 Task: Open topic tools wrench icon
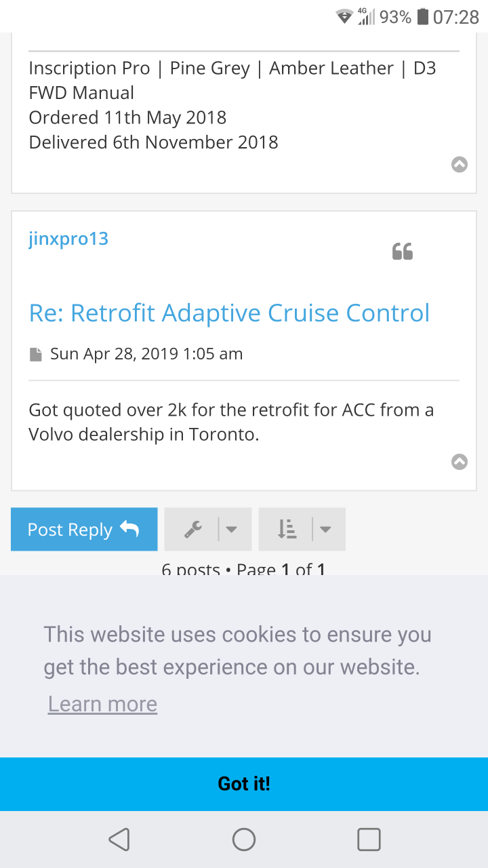tap(193, 529)
